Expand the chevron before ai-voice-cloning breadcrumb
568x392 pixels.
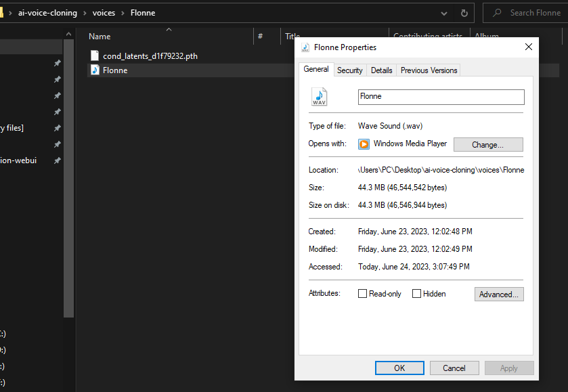pos(11,13)
